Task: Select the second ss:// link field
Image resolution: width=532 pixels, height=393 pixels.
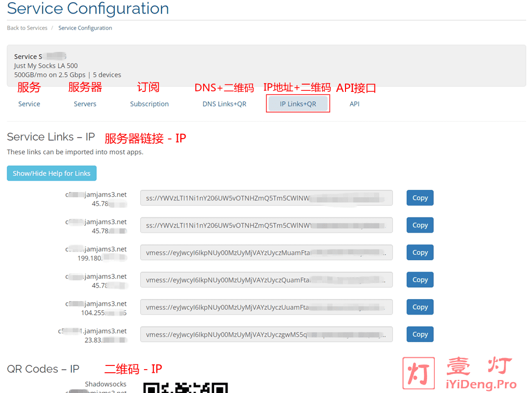Action: 267,225
